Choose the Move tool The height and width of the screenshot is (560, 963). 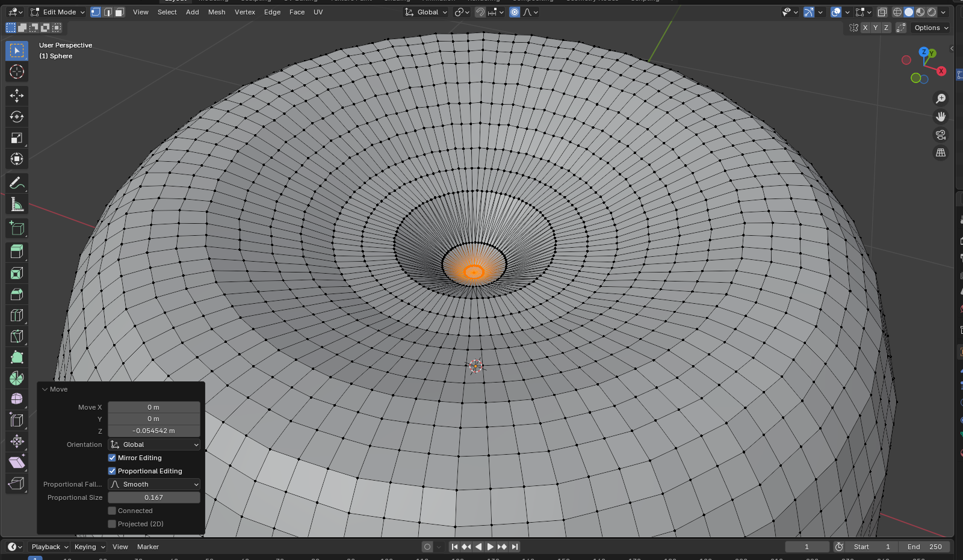point(17,96)
